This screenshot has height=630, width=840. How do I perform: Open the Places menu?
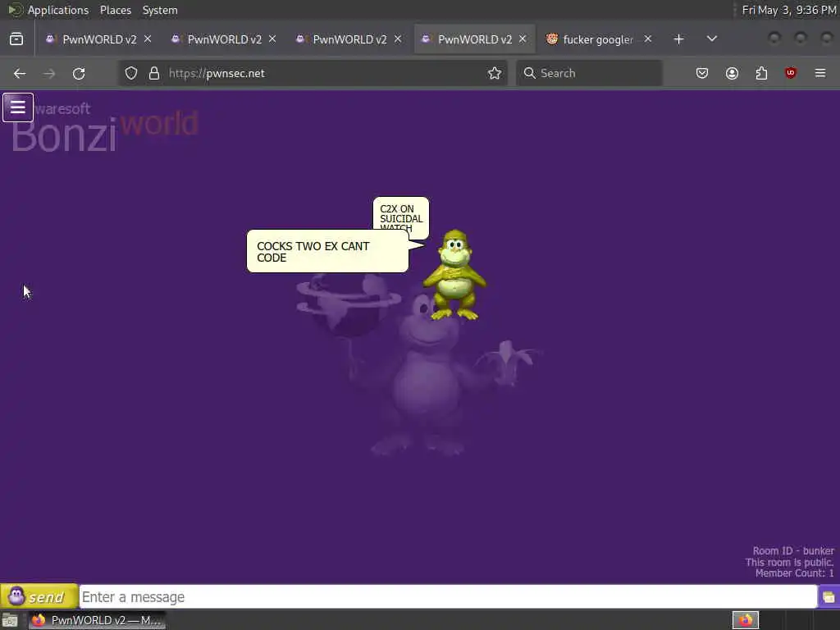tap(115, 10)
